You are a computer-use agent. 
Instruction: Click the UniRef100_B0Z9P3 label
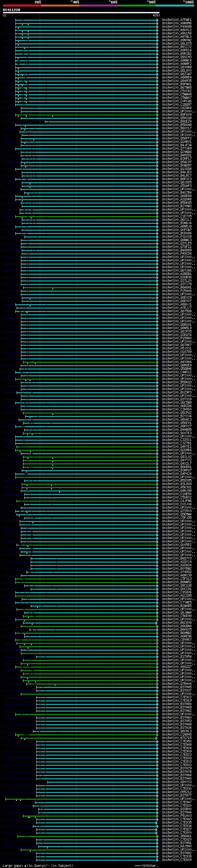(x=176, y=392)
